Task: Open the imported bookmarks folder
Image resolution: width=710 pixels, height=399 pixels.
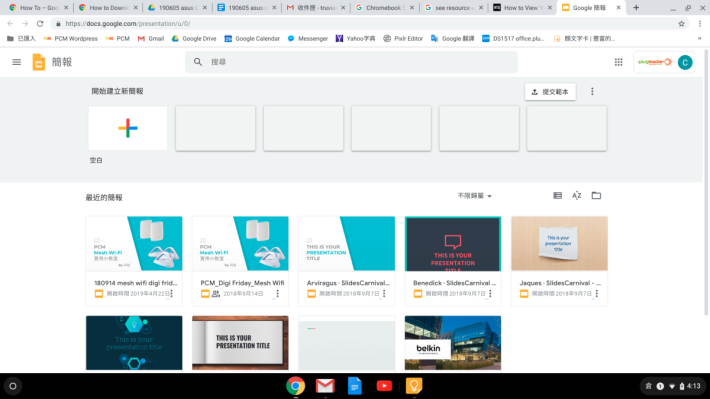Action: (x=21, y=38)
